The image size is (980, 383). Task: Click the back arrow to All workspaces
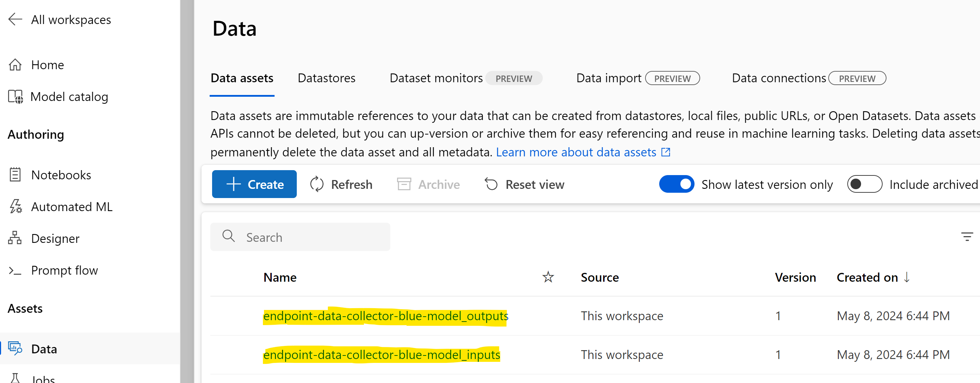tap(15, 19)
